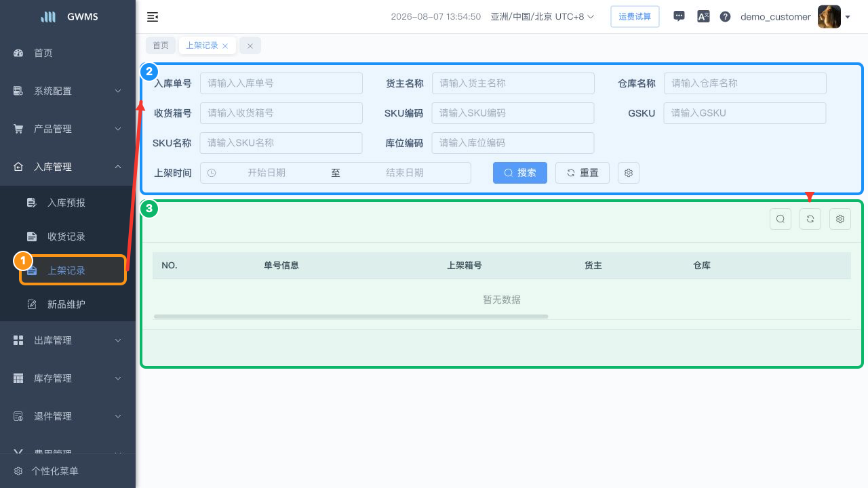This screenshot has height=488, width=868.
Task: Open 个性化菜单 at sidebar bottom
Action: point(68,471)
